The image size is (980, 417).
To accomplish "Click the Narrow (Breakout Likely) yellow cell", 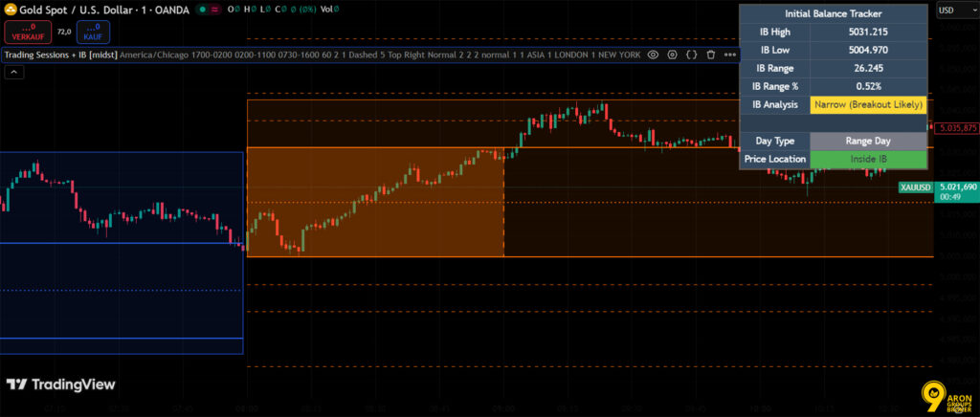I will (x=868, y=105).
